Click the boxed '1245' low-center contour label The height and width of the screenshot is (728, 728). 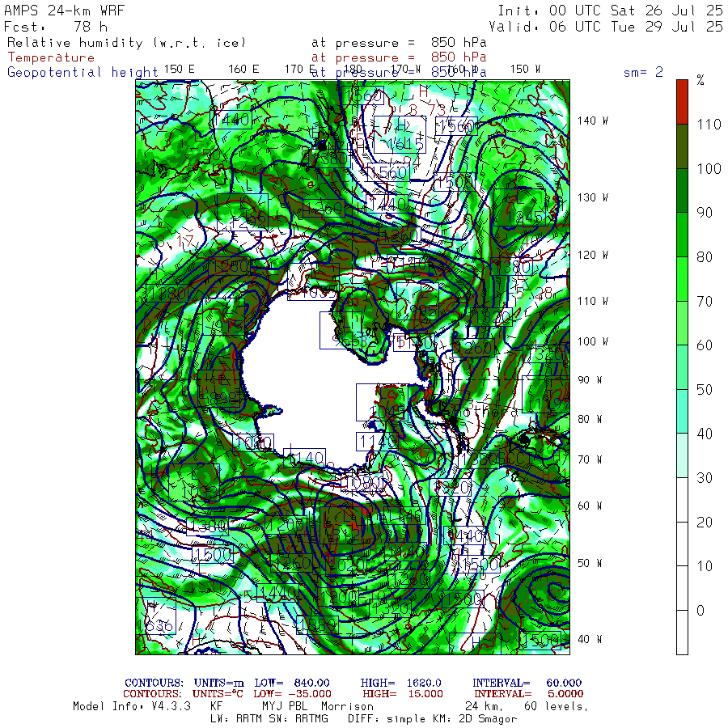coord(519,208)
